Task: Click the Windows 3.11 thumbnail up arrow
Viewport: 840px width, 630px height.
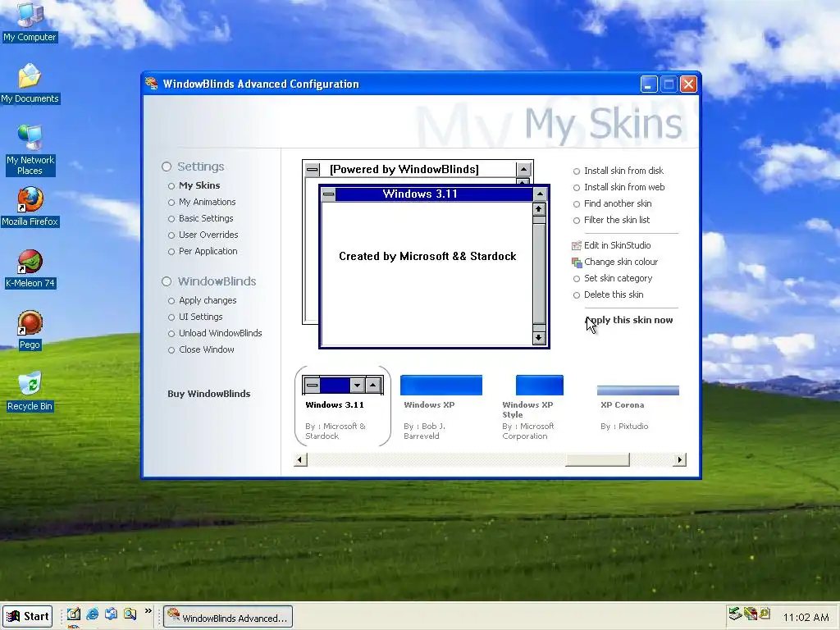Action: [x=373, y=385]
